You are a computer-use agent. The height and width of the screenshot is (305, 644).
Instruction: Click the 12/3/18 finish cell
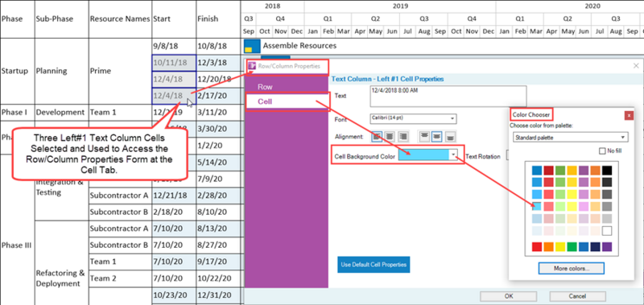pos(218,63)
